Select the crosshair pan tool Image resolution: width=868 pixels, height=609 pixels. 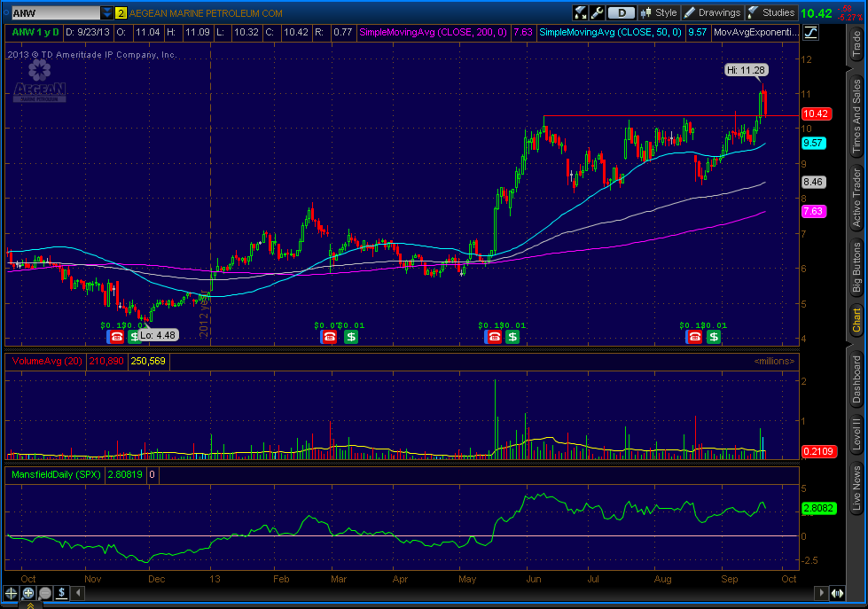(11, 592)
